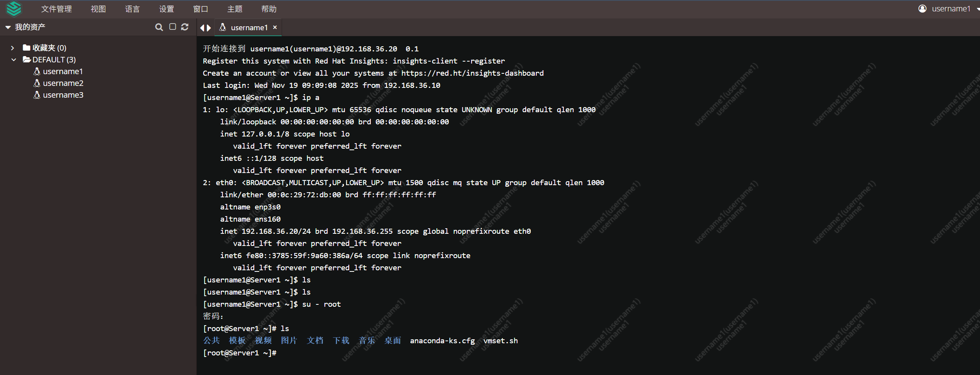Click the penguin icon on the username1 tab
The width and height of the screenshot is (980, 375).
222,27
